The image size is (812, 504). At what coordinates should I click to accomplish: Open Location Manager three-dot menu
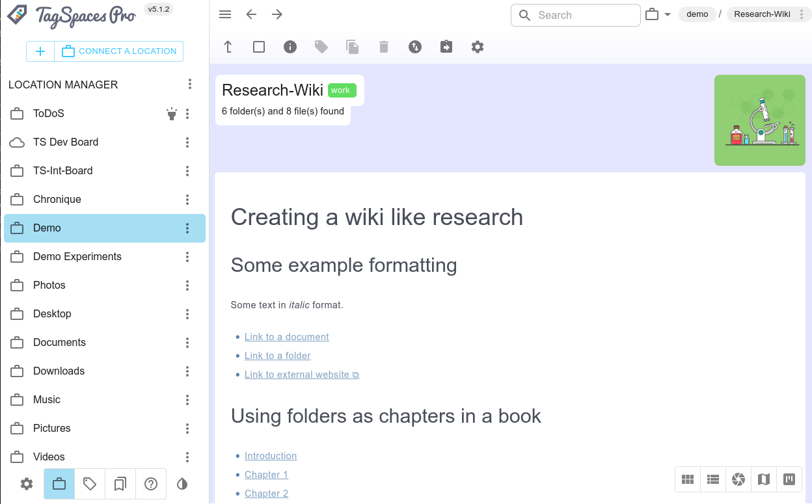click(190, 84)
